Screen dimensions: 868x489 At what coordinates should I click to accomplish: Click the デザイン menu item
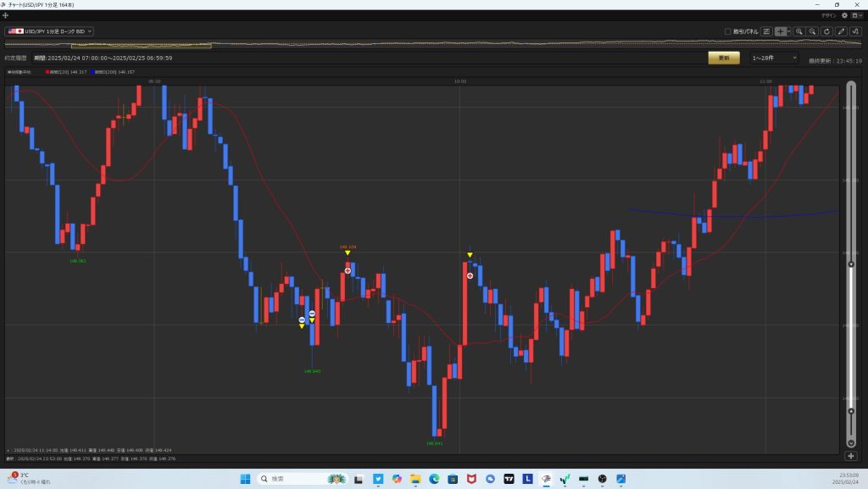[x=829, y=15]
